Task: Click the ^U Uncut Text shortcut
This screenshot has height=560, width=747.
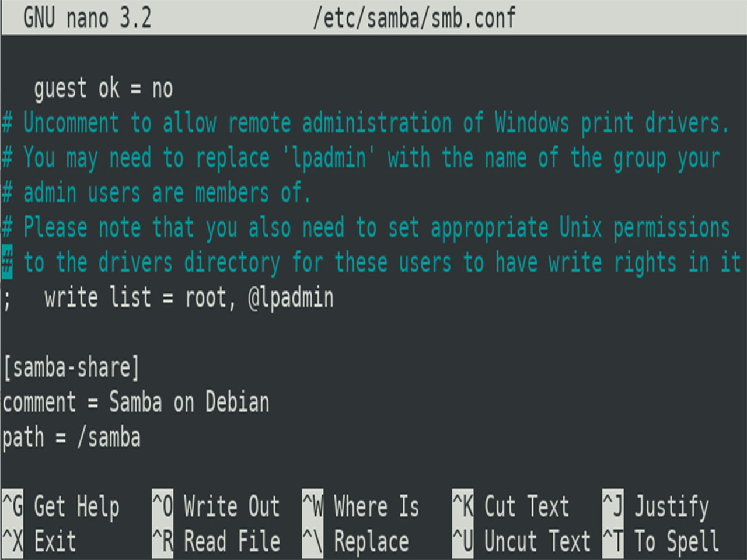Action: coord(522,541)
